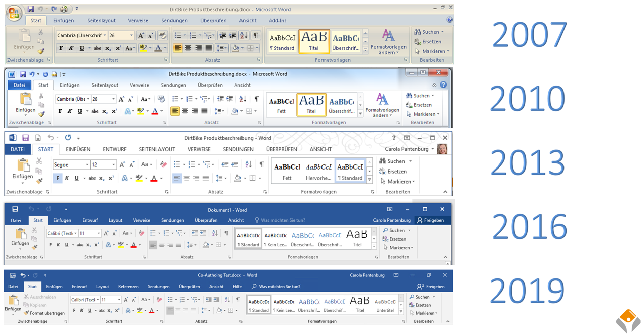Toggle Italic (K) in the Word 2019 ribbon

coord(82,311)
